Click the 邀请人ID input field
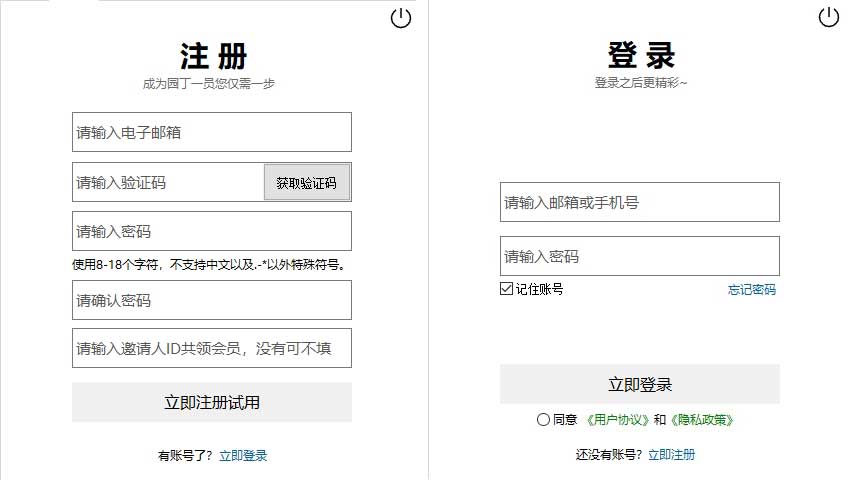850x480 pixels. (212, 348)
